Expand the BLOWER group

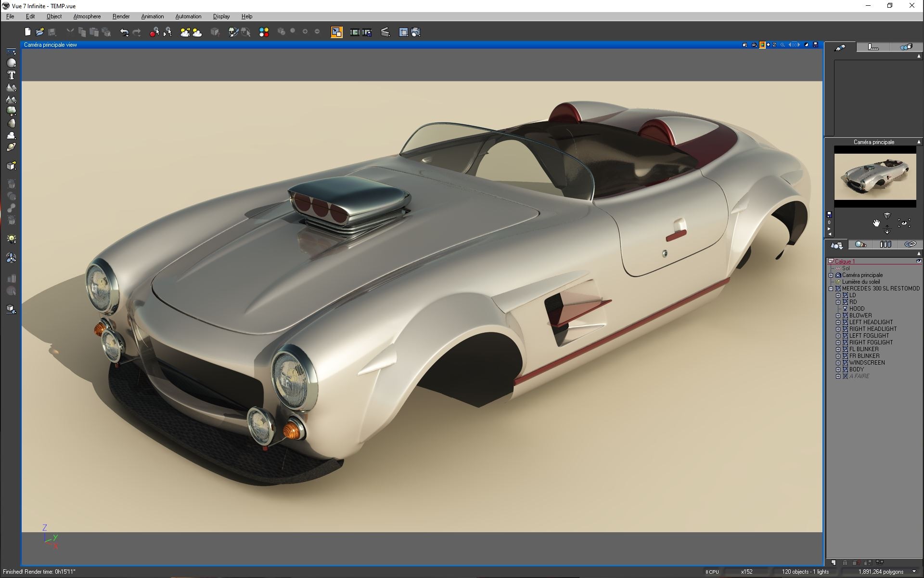coord(838,315)
